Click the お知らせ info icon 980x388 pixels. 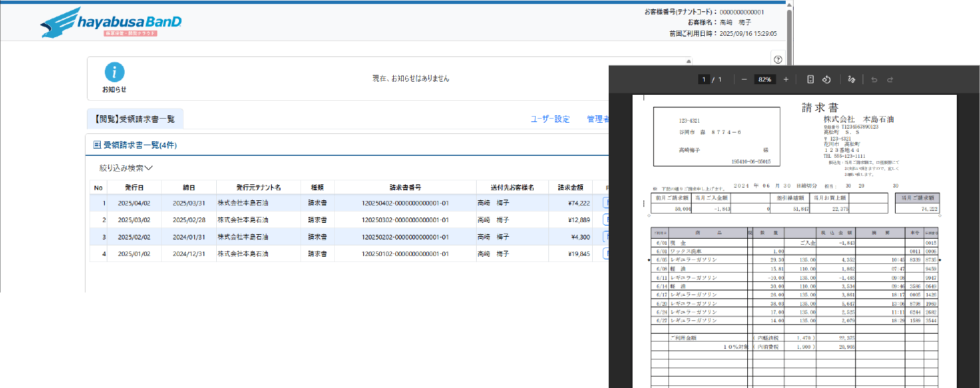pos(114,73)
